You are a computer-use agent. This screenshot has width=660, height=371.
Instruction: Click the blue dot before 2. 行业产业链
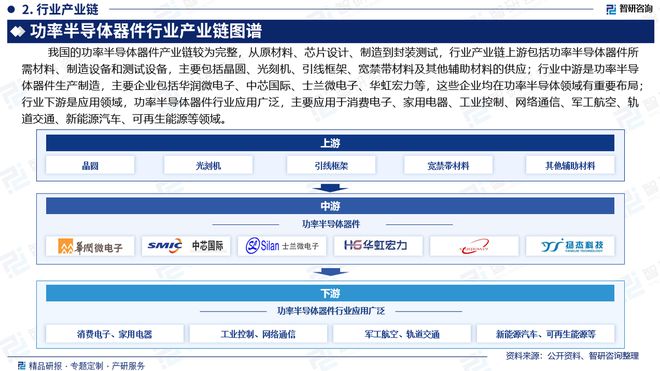coord(11,9)
